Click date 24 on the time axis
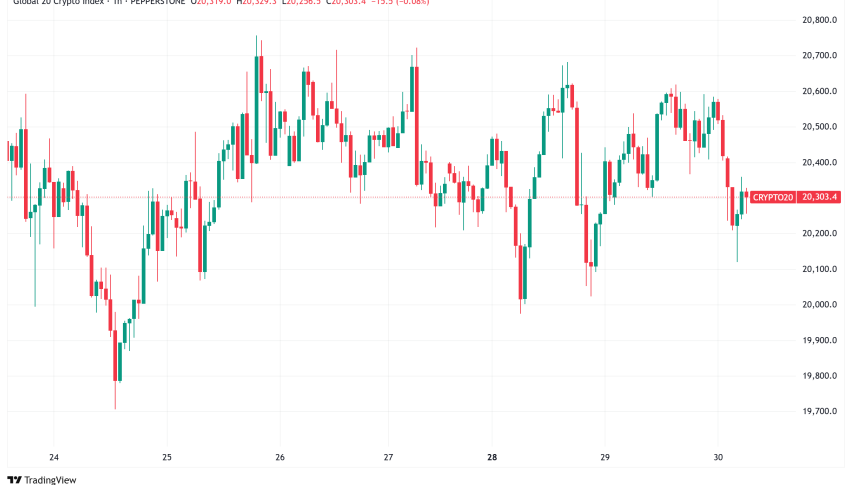Viewport: 852px width, 485px height. click(54, 457)
